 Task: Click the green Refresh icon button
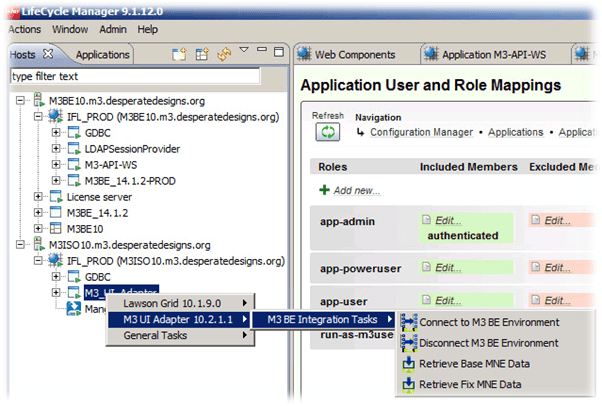tap(329, 132)
